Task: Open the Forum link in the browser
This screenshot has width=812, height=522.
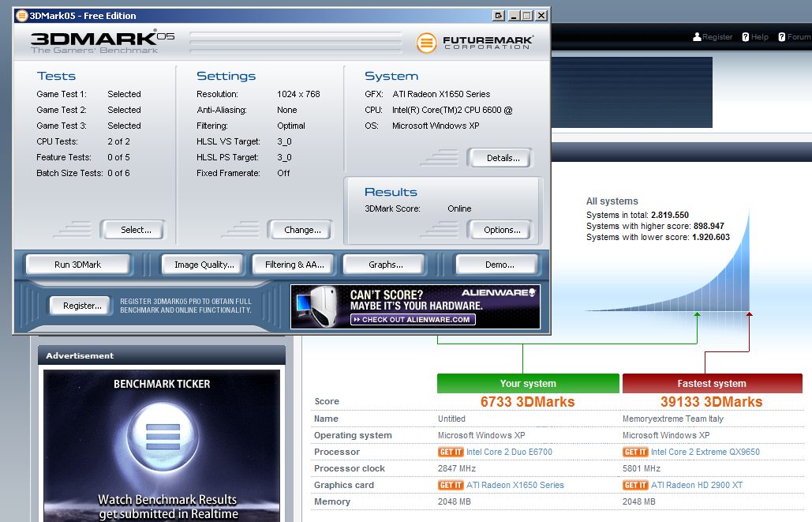Action: click(799, 37)
